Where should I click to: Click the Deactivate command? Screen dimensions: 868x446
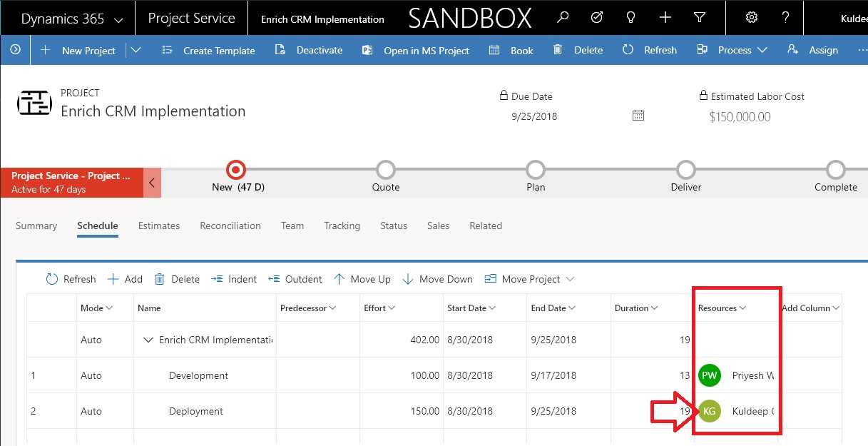[309, 50]
